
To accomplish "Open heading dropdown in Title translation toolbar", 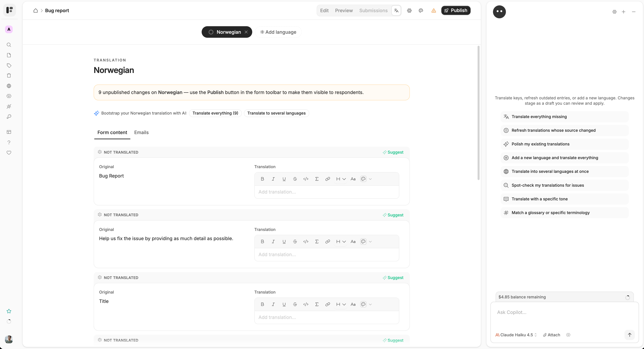I will (x=341, y=305).
